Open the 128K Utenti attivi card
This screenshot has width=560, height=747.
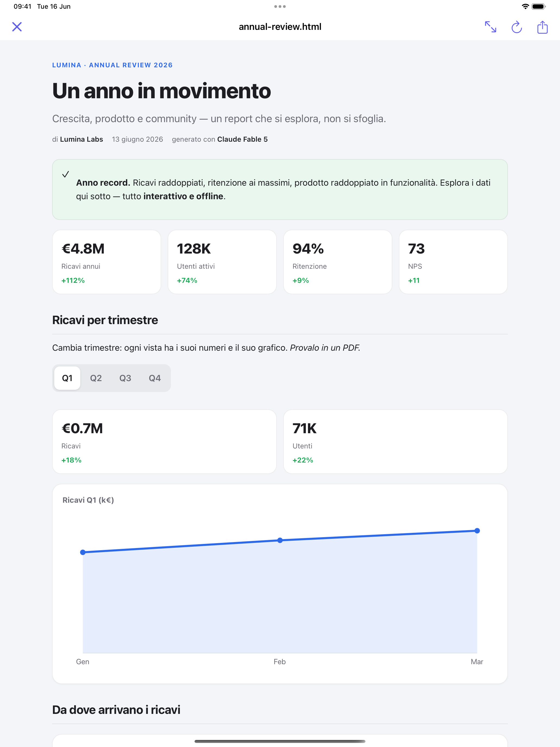pos(222,262)
